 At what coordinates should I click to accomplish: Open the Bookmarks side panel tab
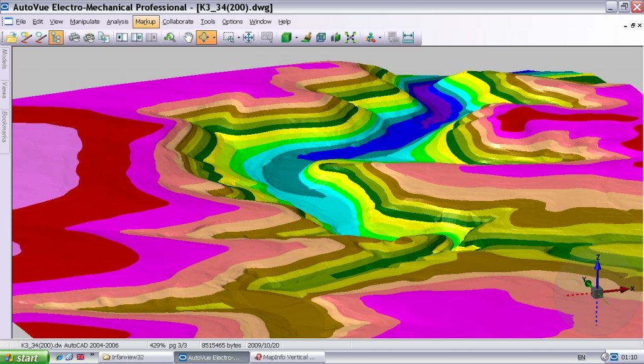tap(5, 126)
